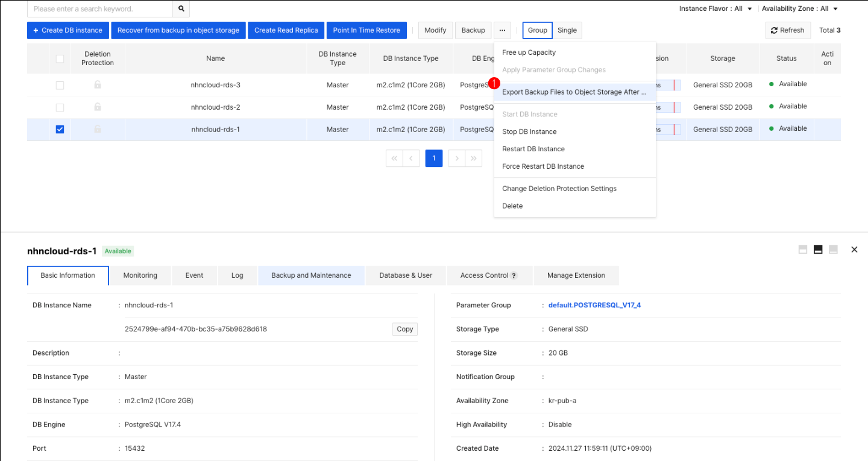Choose Force Restart DB Instance
The width and height of the screenshot is (868, 461).
[x=574, y=166]
